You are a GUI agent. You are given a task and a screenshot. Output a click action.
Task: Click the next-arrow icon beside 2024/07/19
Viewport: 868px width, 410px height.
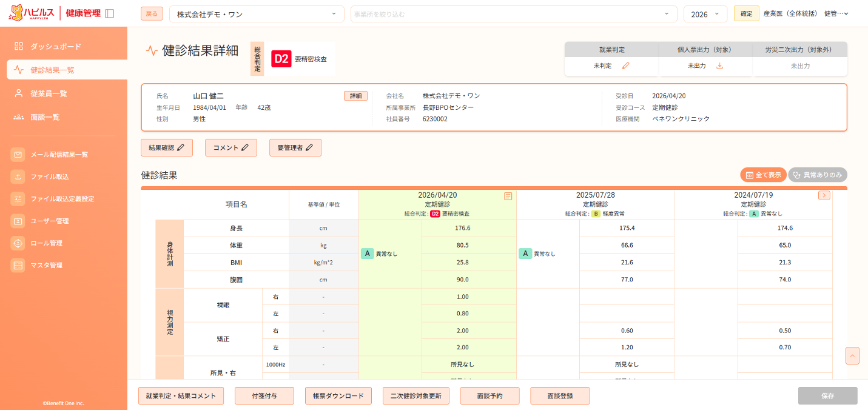(x=824, y=195)
